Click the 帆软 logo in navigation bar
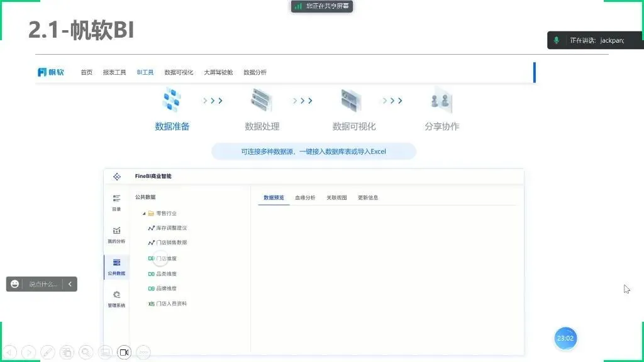 pos(50,72)
